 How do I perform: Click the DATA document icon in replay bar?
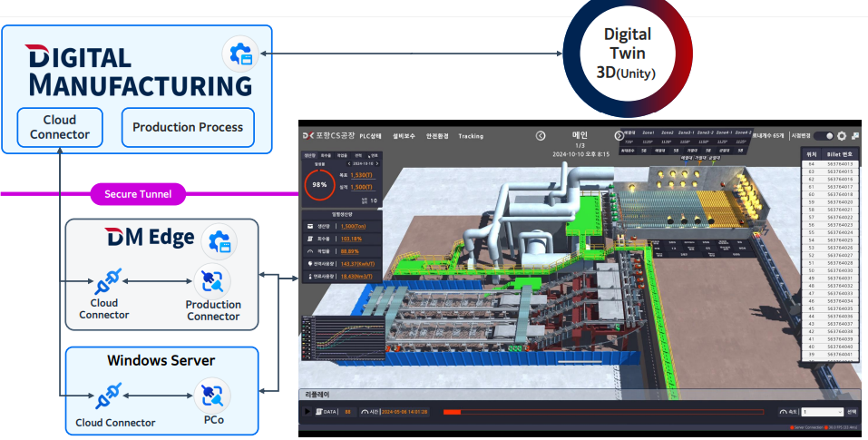tap(319, 412)
